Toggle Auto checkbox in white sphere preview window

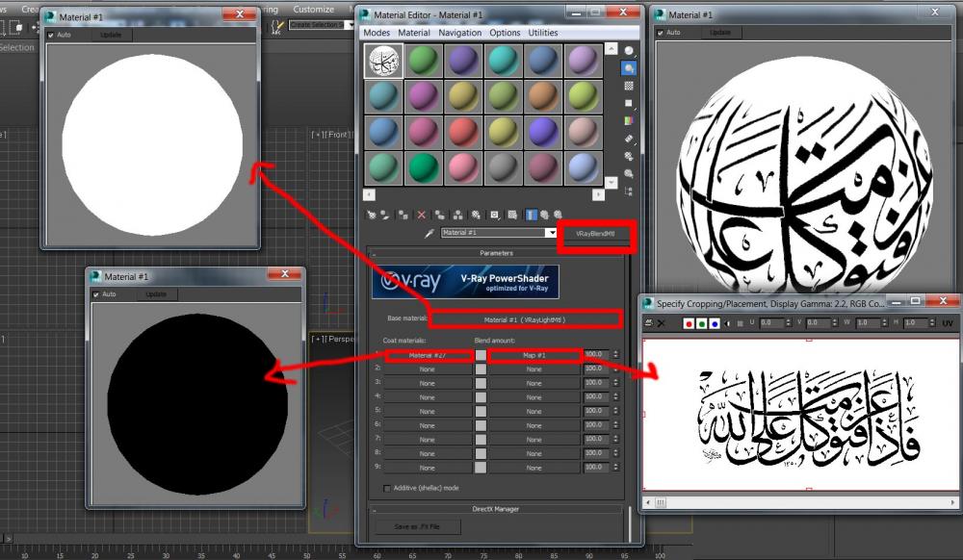point(51,35)
